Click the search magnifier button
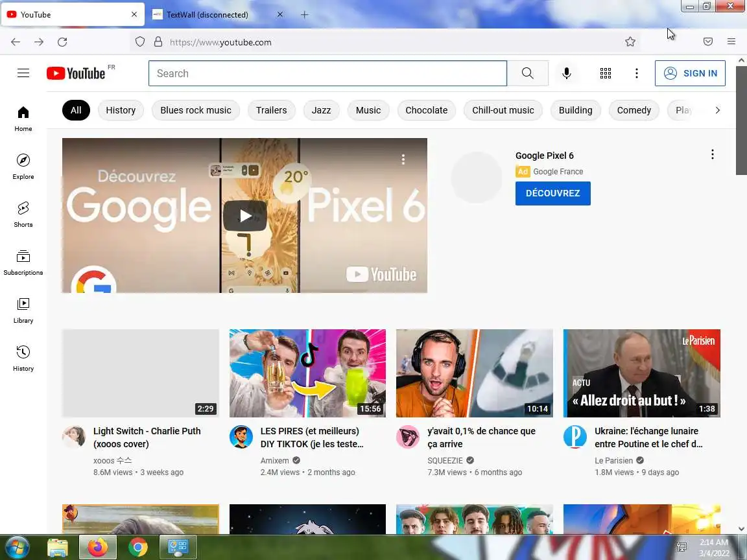 527,73
